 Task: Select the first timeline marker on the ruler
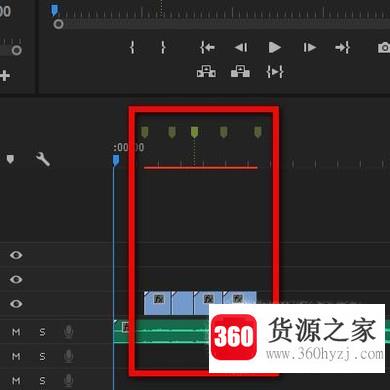[x=145, y=132]
